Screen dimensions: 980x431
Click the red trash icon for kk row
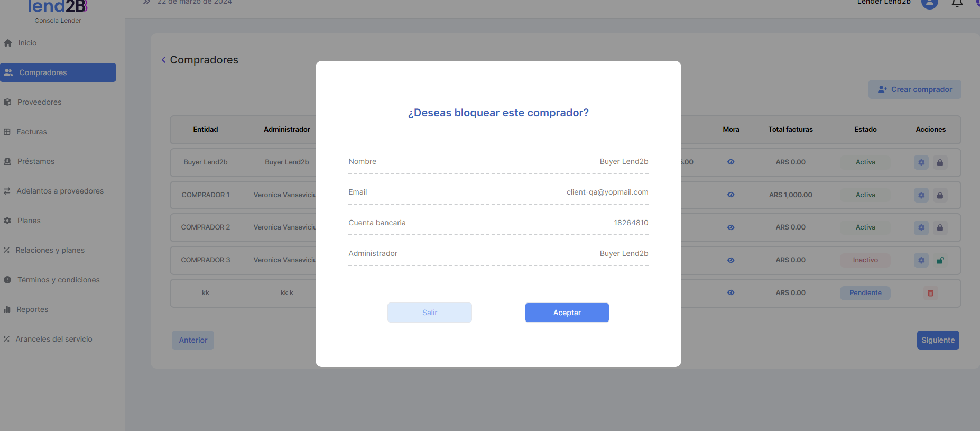coord(930,293)
